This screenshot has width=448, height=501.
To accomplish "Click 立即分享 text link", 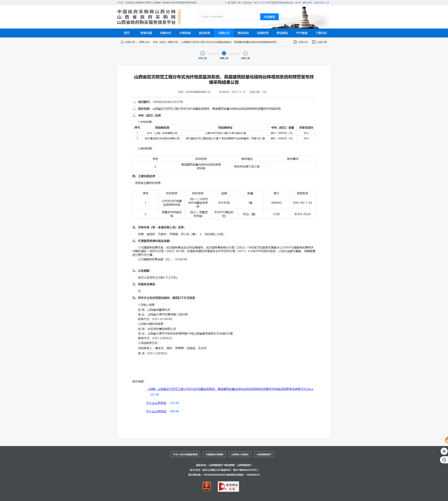I will [x=322, y=42].
